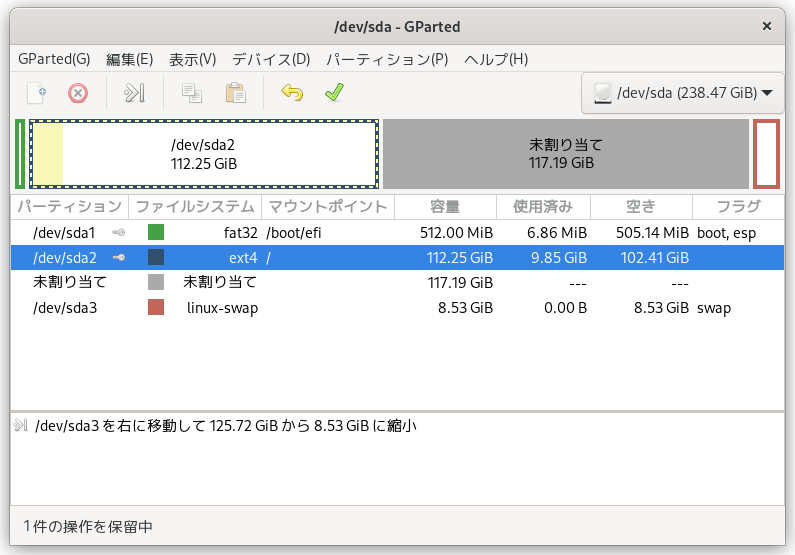Click the 使用済み column header

(543, 206)
